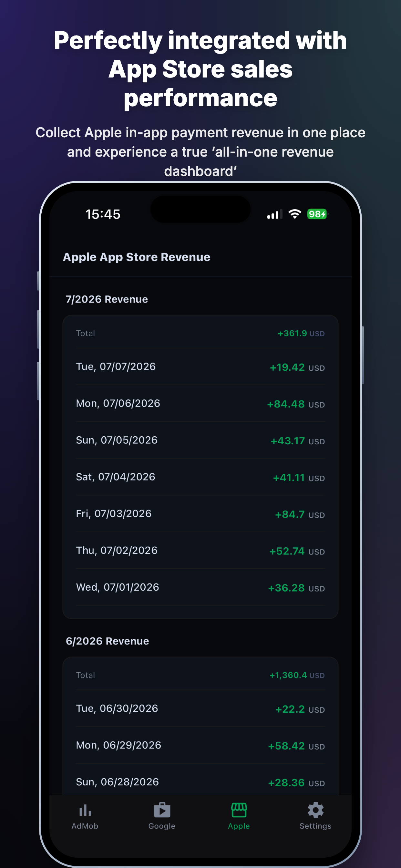This screenshot has height=868, width=401.
Task: Tap the Wi-Fi status icon
Action: pyautogui.click(x=294, y=214)
